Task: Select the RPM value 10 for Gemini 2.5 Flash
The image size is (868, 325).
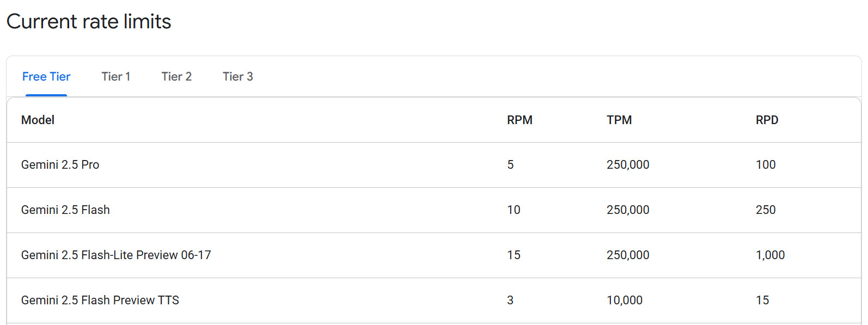Action: (514, 210)
